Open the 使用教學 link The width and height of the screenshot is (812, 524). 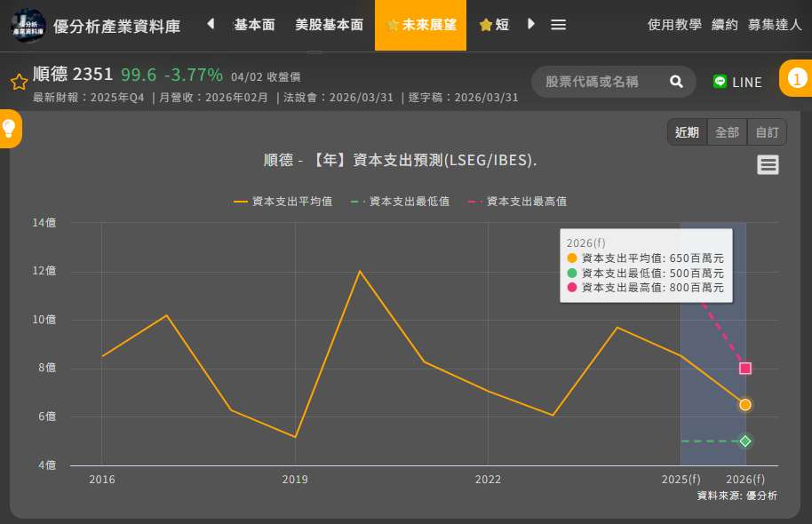[674, 25]
